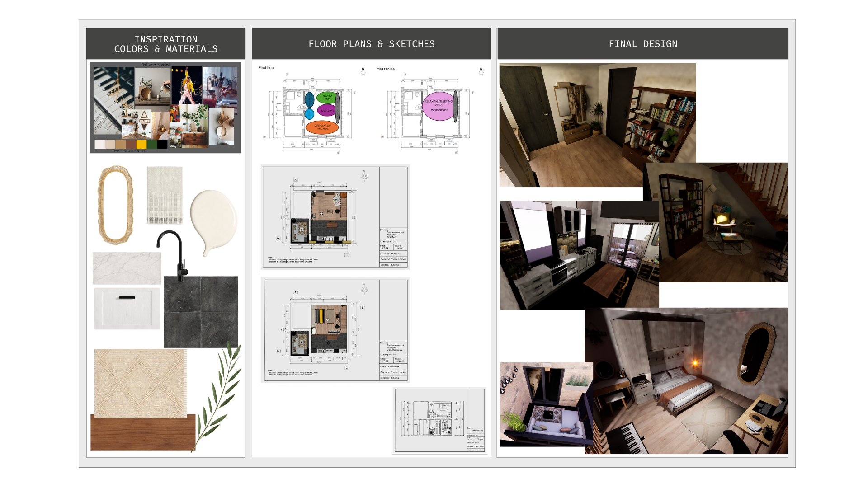Click the pink RELAXING/SLEEPING AREA bubble

click(x=439, y=106)
